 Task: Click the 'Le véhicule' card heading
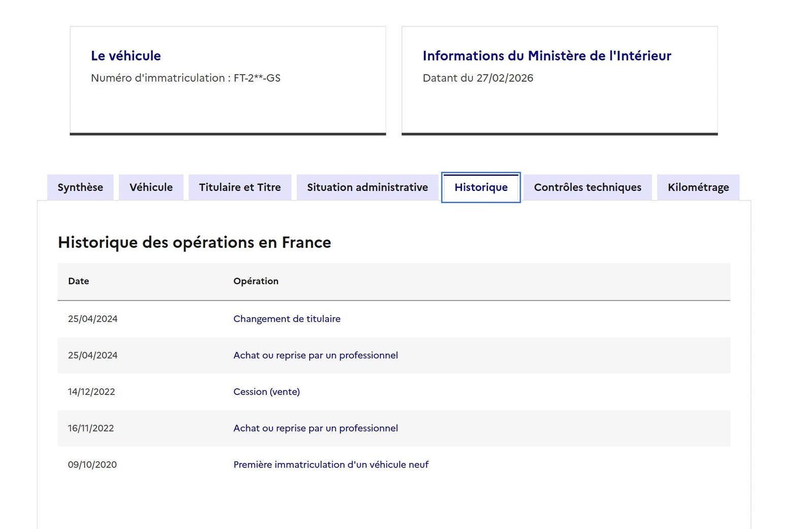pyautogui.click(x=126, y=56)
